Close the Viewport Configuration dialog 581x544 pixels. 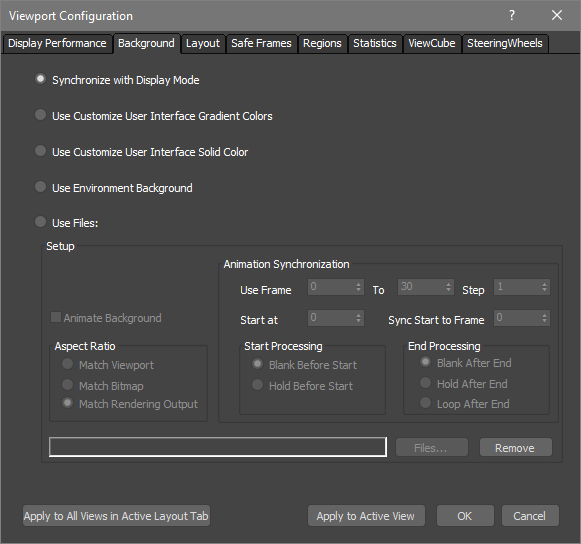coord(557,16)
